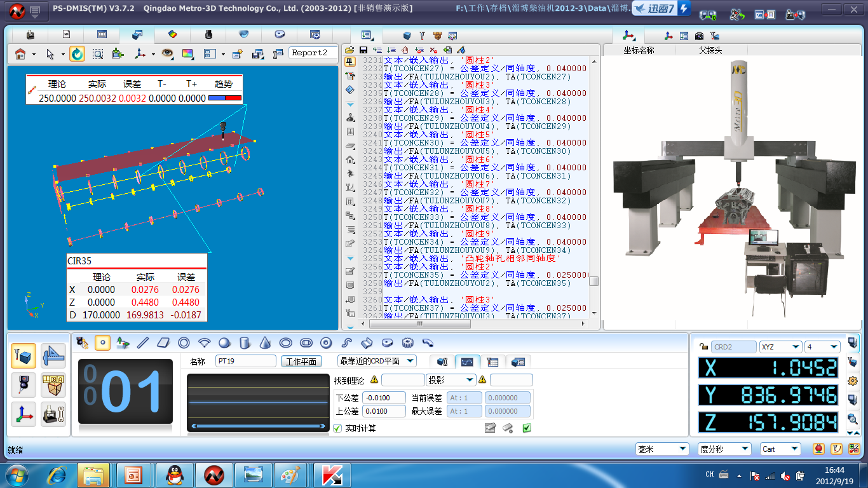The height and width of the screenshot is (488, 868).
Task: Open the QQ penguin taskbar icon
Action: click(x=175, y=475)
